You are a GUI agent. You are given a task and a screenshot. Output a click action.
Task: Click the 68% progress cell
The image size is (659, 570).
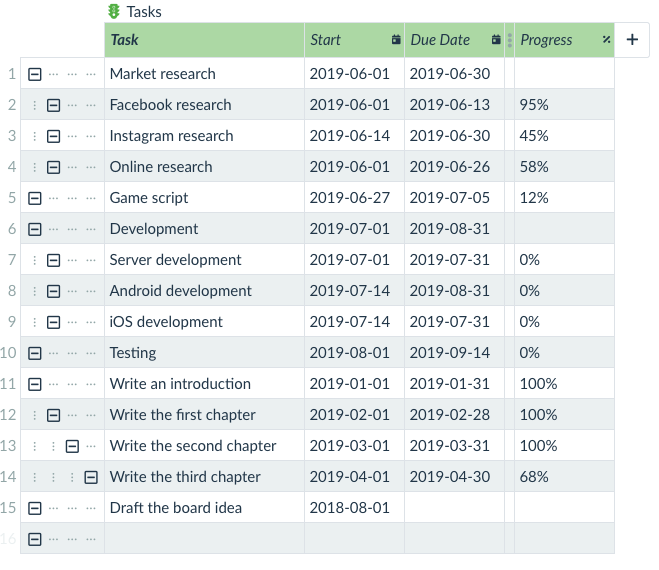(x=564, y=477)
